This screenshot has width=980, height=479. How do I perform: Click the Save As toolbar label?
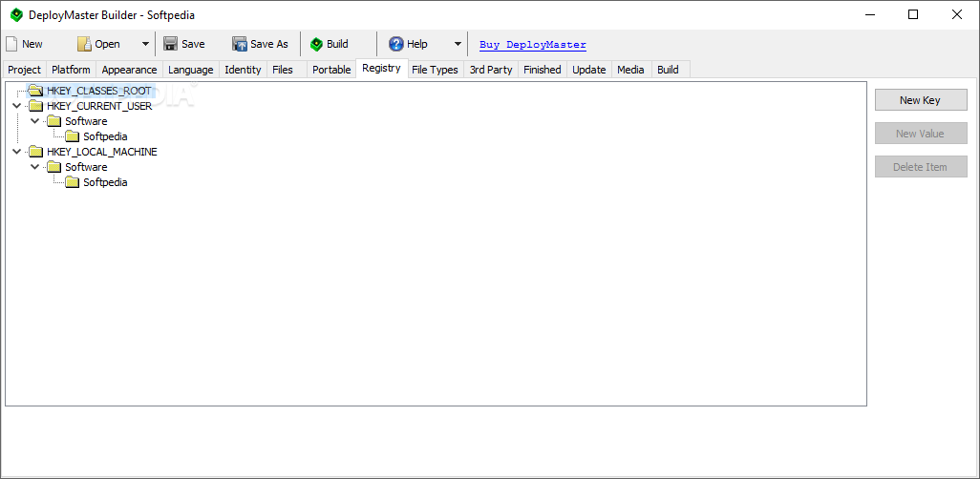tap(269, 44)
